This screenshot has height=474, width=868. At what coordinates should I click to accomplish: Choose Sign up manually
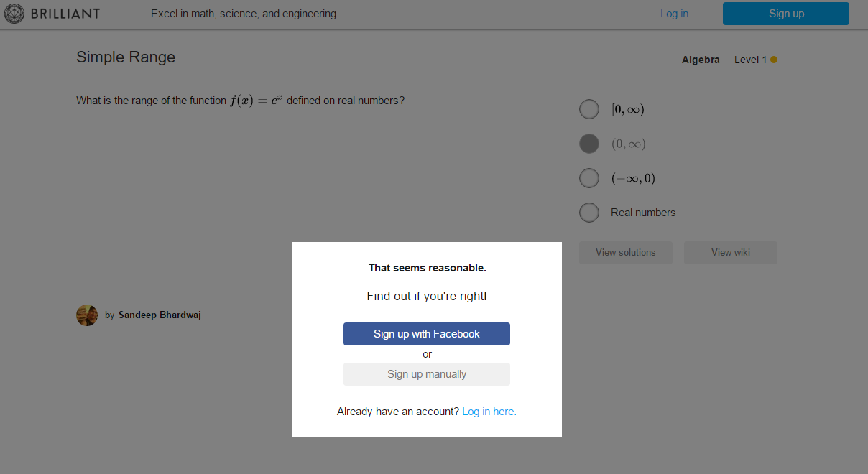[x=427, y=374]
